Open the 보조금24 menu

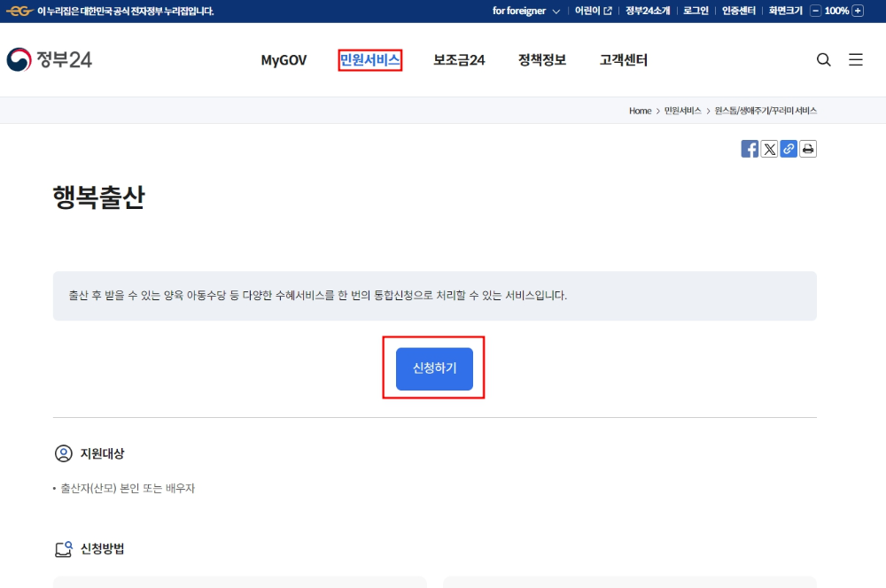click(x=458, y=59)
